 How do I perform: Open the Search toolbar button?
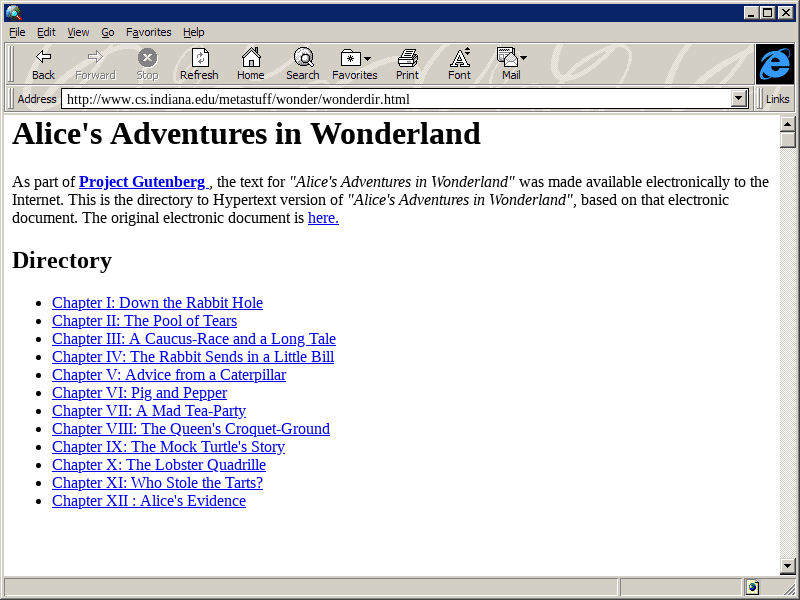click(303, 64)
